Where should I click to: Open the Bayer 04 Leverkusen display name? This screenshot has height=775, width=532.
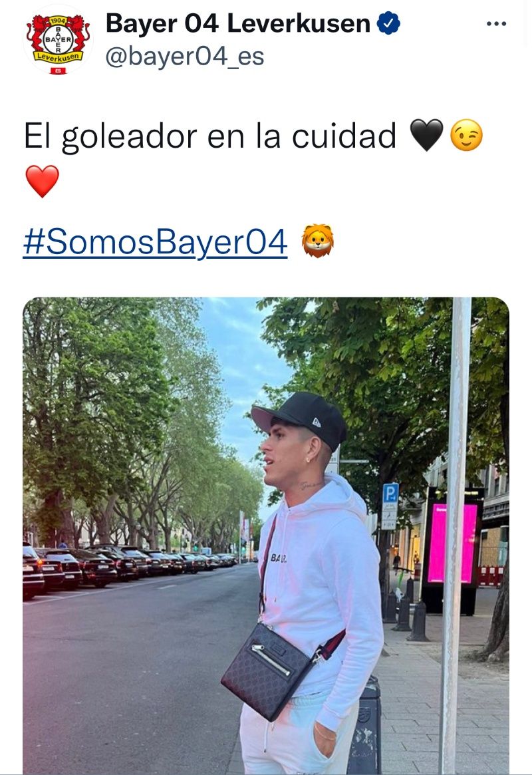point(238,23)
